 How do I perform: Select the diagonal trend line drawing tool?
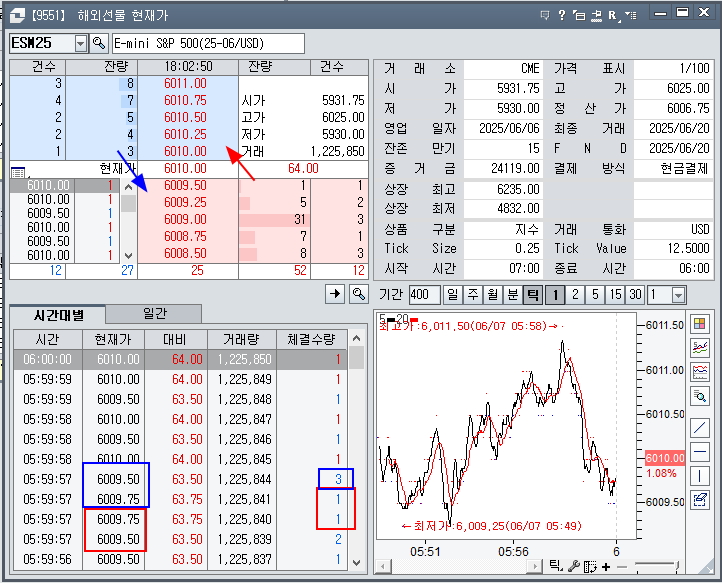point(700,426)
